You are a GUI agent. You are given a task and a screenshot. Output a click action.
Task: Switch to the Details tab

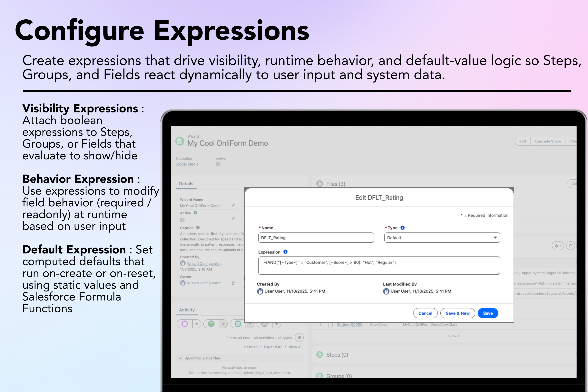[x=186, y=183]
